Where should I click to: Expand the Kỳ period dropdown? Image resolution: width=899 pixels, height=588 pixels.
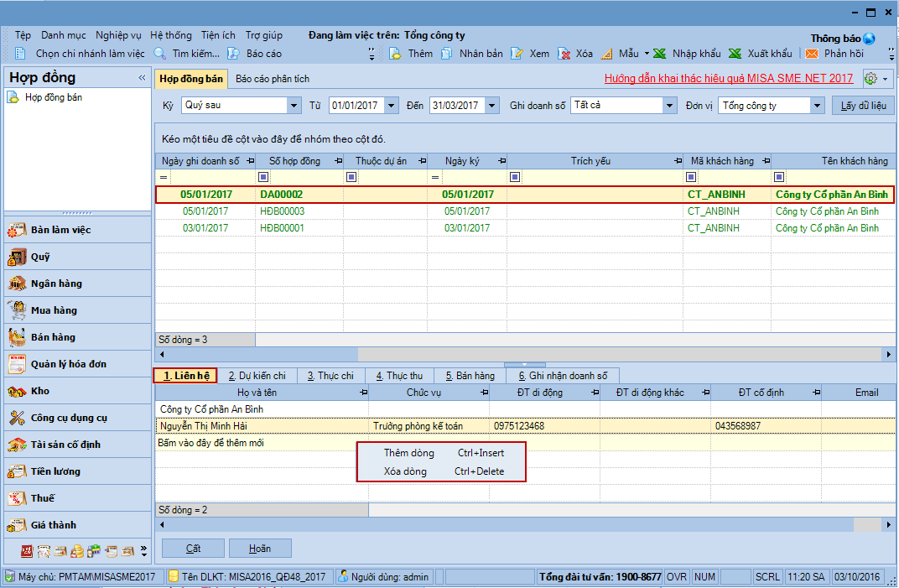click(294, 106)
